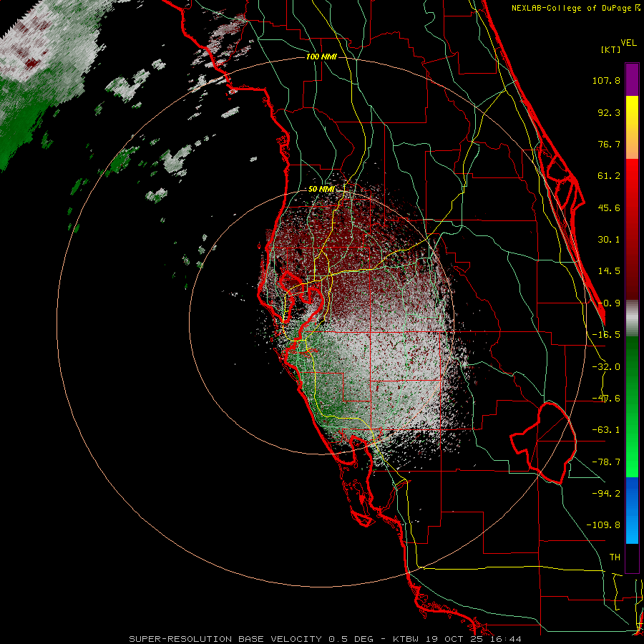Pick the blue segment of the color bar

[x=632, y=510]
